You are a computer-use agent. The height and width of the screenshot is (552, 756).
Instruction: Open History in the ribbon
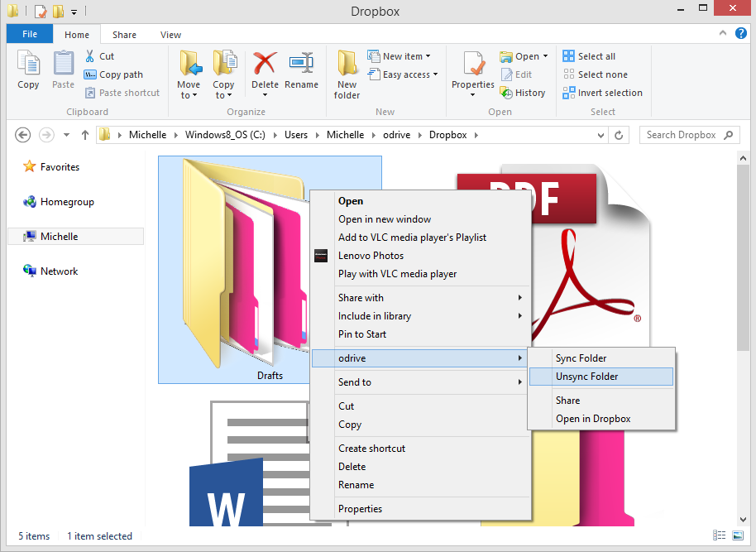pos(523,93)
